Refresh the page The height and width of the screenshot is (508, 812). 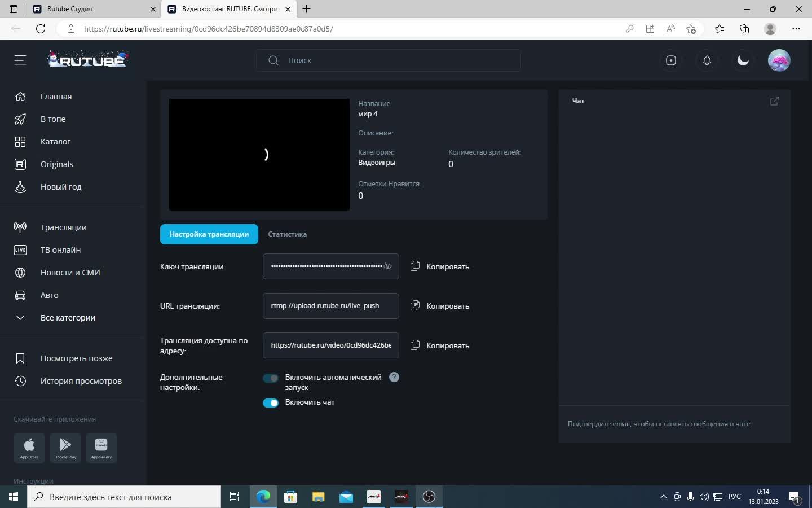click(x=41, y=29)
